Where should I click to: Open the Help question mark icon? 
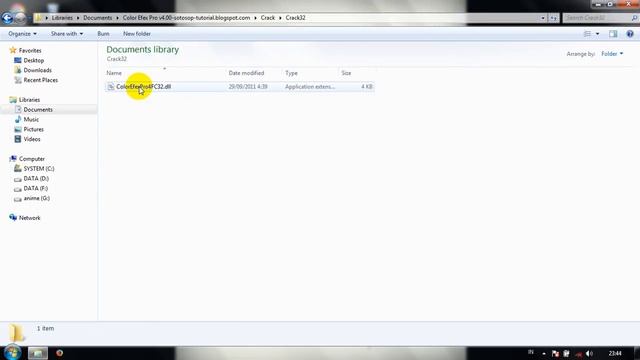point(630,34)
